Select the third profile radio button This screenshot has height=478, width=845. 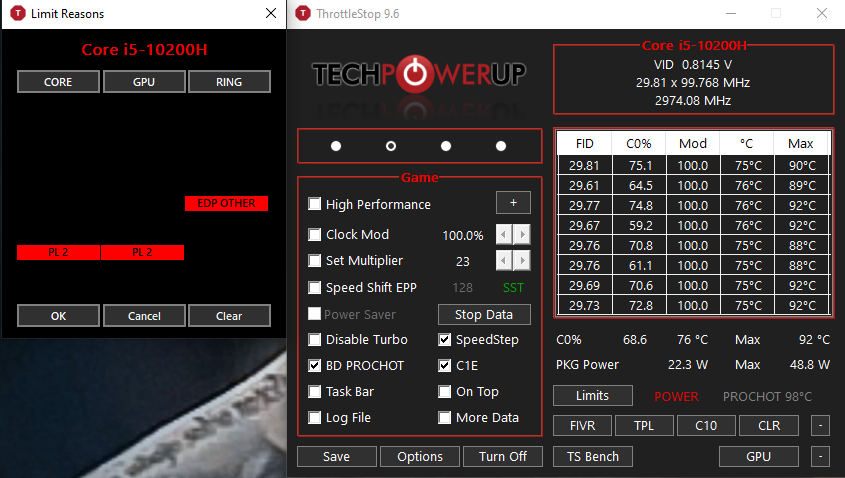tap(446, 146)
